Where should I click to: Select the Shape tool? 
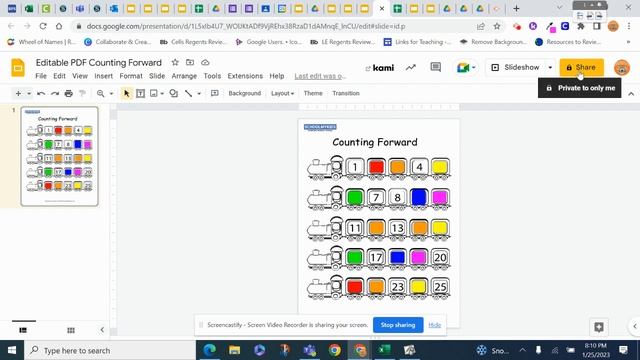click(173, 93)
